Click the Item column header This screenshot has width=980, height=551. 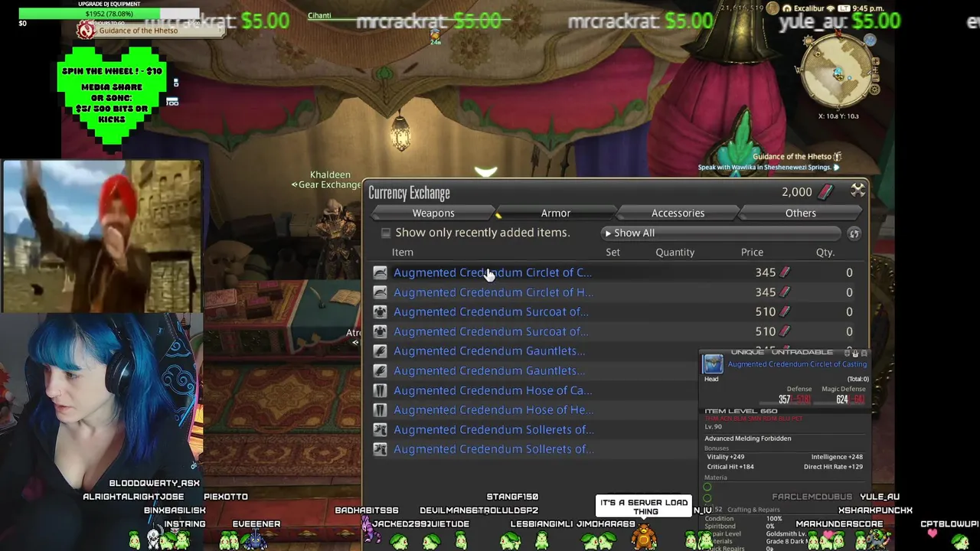(403, 253)
